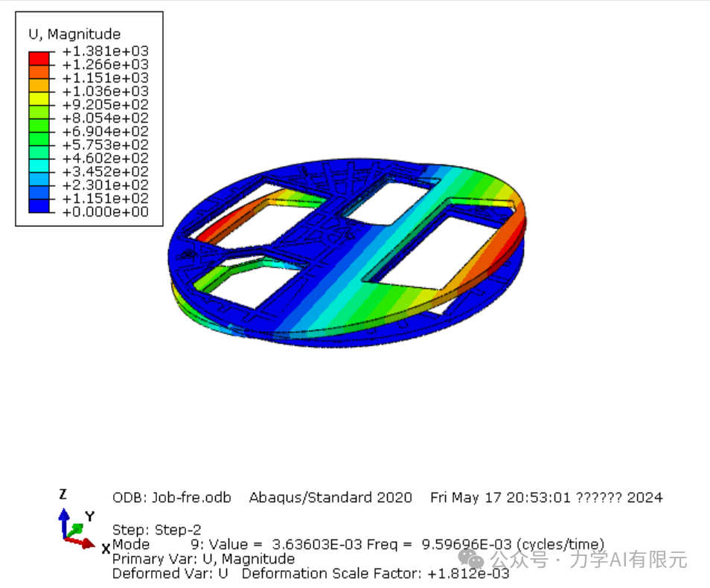Image resolution: width=710 pixels, height=588 pixels.
Task: Click legend value +4.602e+02
Action: pos(106,158)
